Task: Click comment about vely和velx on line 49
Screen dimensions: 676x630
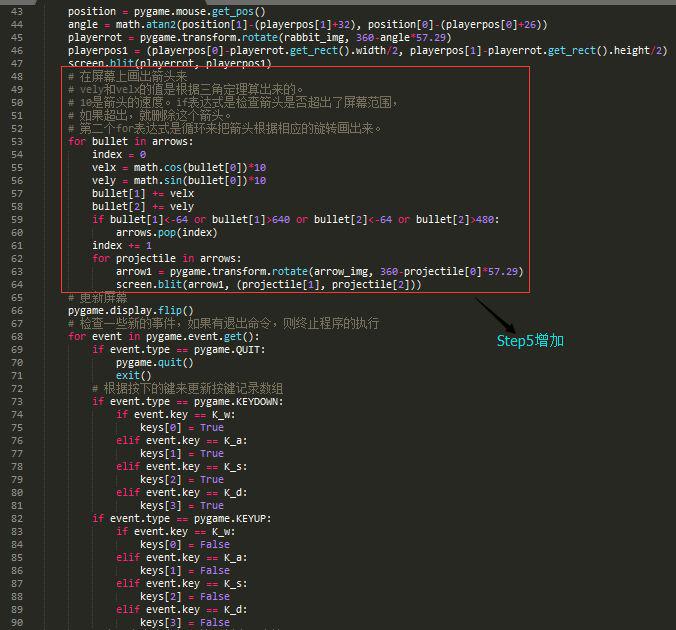Action: (x=186, y=90)
